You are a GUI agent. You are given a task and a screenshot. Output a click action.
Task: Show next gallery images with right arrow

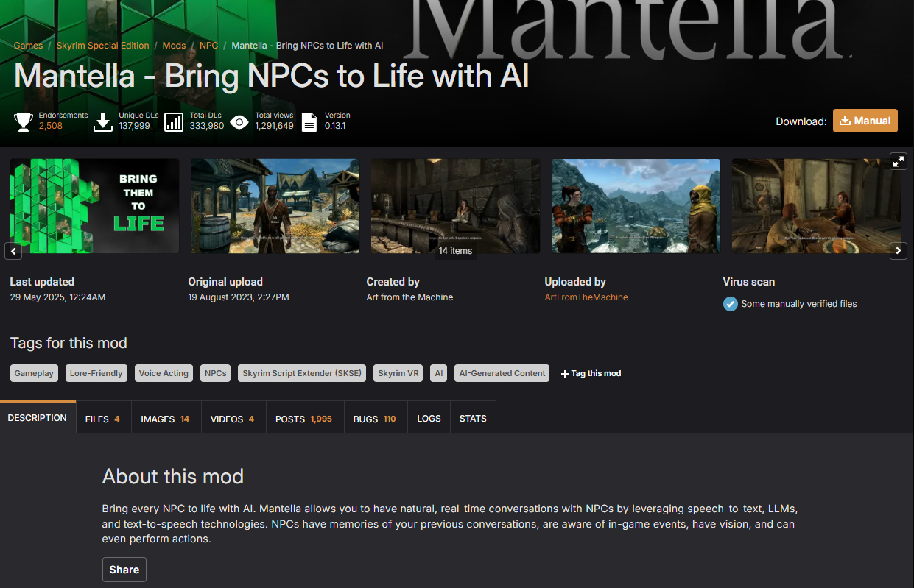tap(898, 251)
